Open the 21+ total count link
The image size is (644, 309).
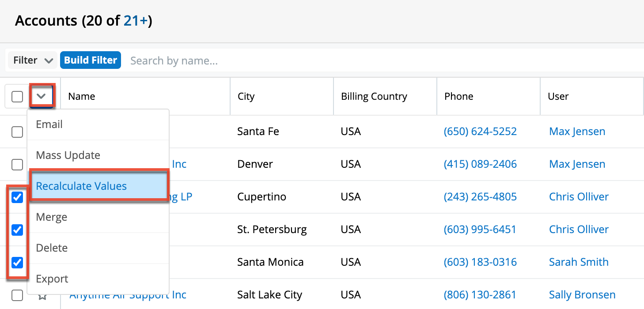136,21
